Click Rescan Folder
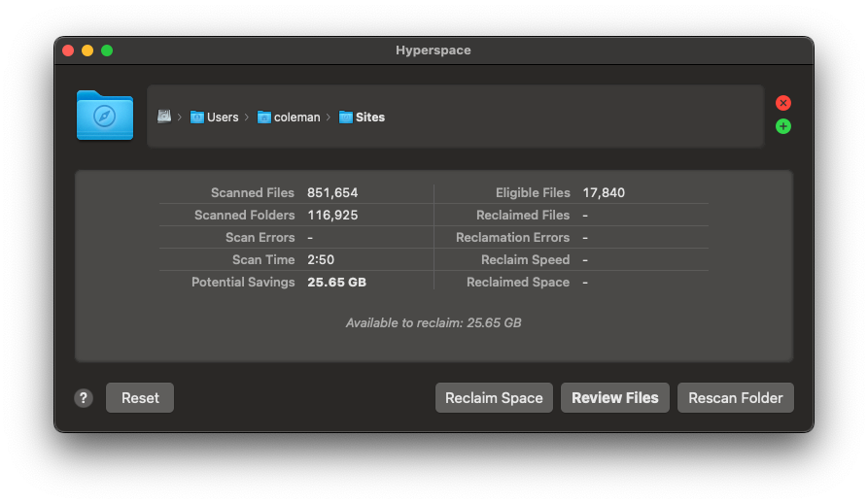The width and height of the screenshot is (868, 504). [x=736, y=398]
